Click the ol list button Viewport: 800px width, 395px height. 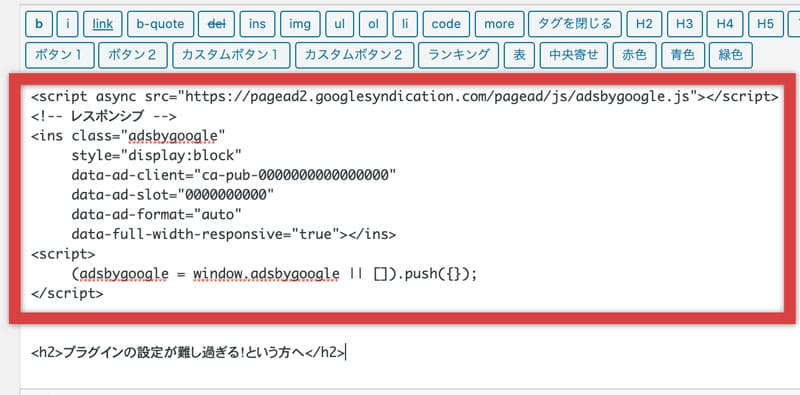373,24
